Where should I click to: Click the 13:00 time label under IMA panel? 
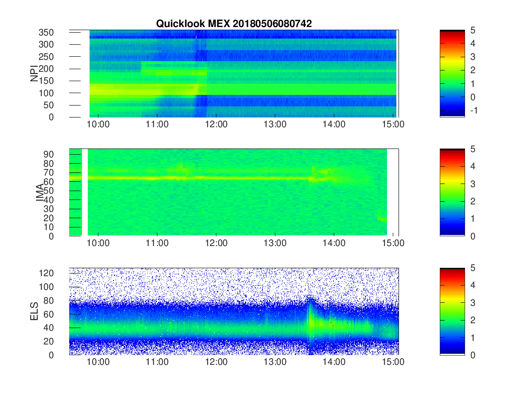coord(275,243)
